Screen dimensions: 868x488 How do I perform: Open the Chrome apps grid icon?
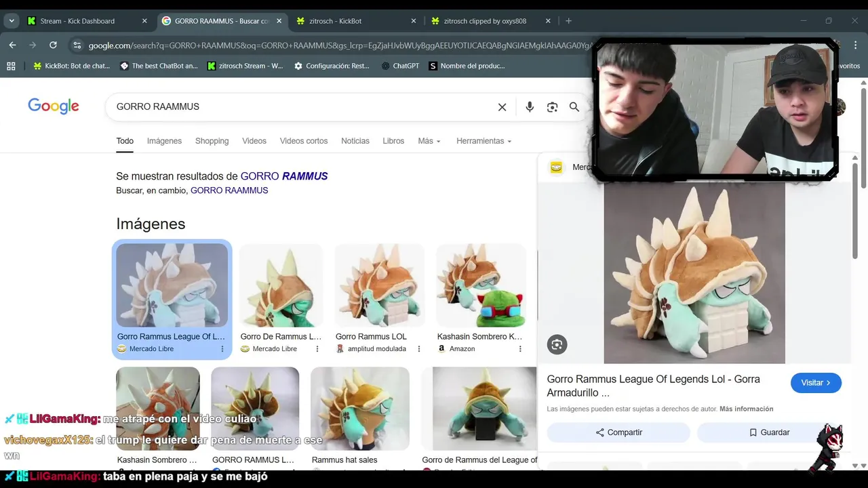click(x=11, y=66)
